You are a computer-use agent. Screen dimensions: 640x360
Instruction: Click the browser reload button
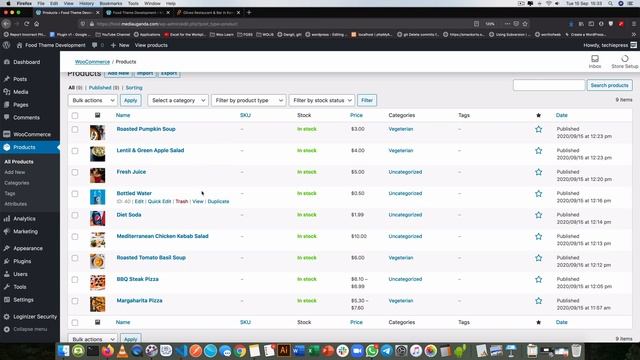tap(27, 24)
